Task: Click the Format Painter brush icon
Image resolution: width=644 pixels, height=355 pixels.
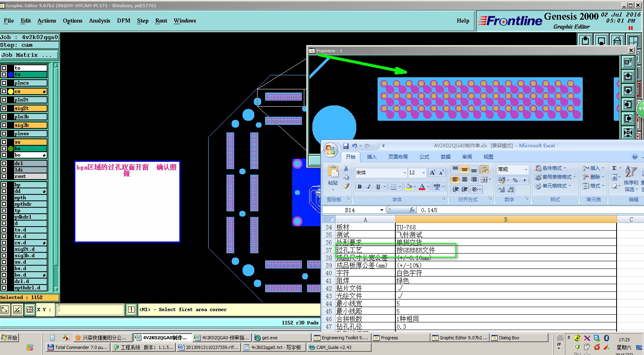Action: [x=346, y=186]
